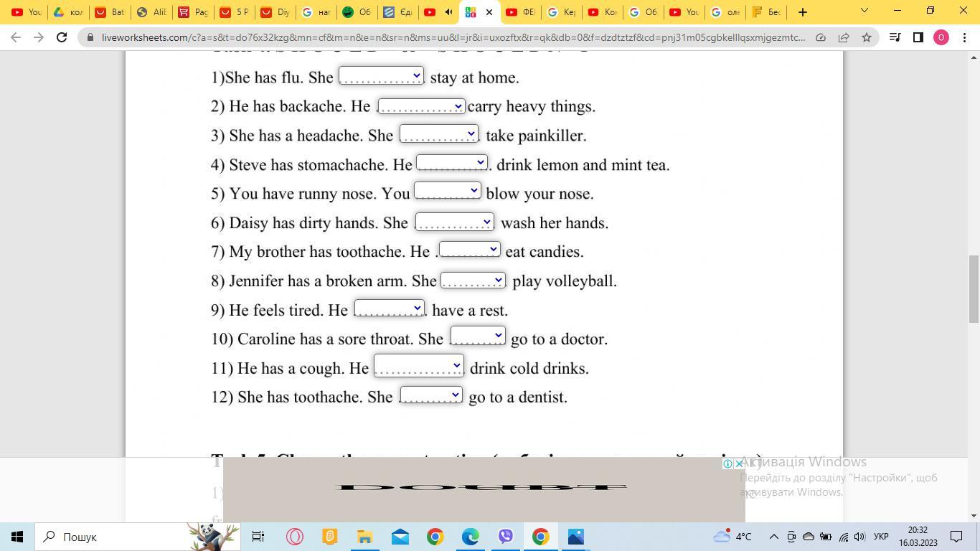
Task: Open the Mail app in taskbar
Action: point(400,537)
